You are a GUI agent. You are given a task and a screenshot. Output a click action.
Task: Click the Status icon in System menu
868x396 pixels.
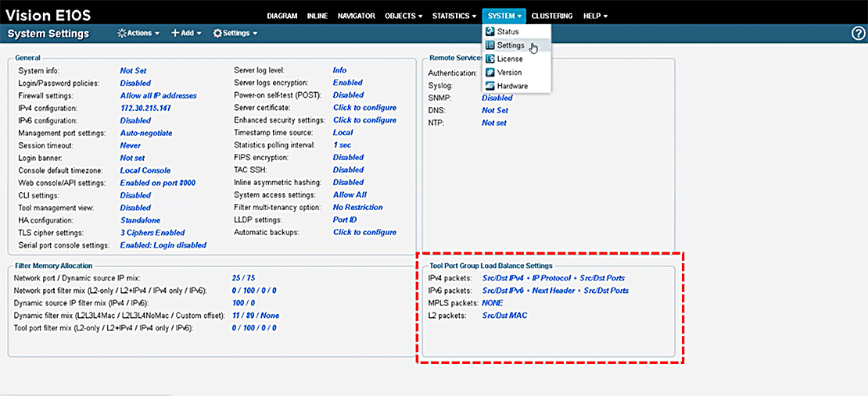tap(490, 31)
